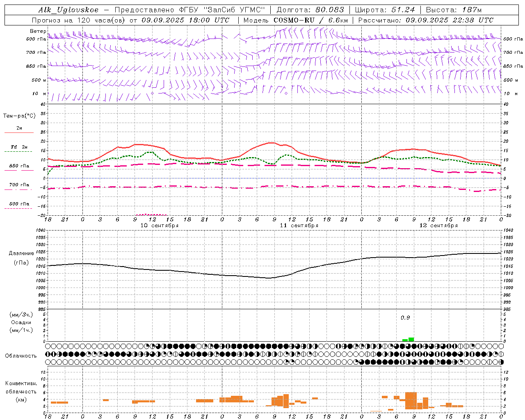Click the Рассчитано: 09.09.2025 22:38 UTC timestamp
The height and width of the screenshot is (420, 525).
click(x=426, y=20)
